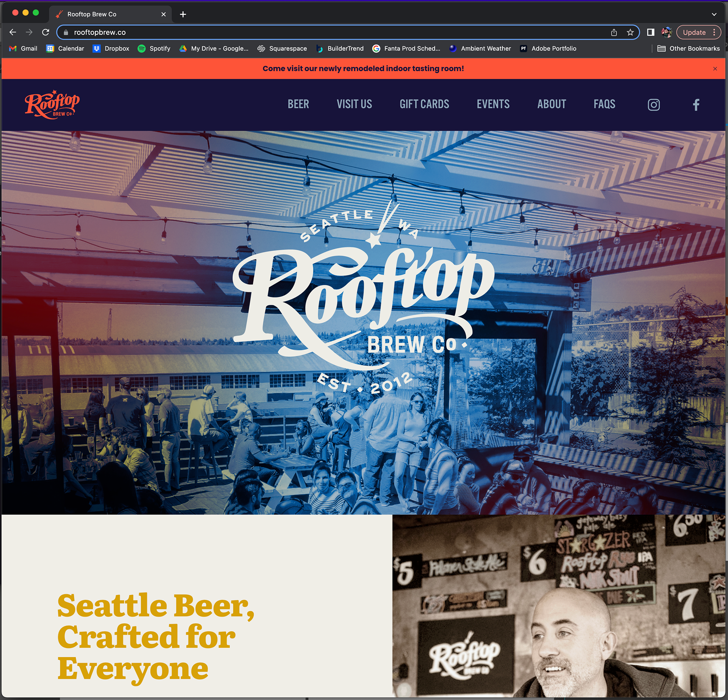728x700 pixels.
Task: Open the Adobe Portfolio bookmark
Action: [548, 49]
